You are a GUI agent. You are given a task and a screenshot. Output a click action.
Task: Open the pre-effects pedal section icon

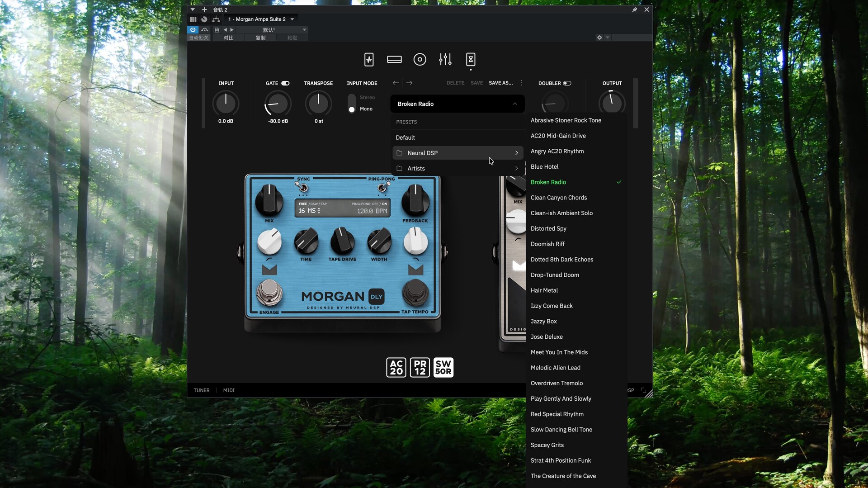tap(369, 60)
